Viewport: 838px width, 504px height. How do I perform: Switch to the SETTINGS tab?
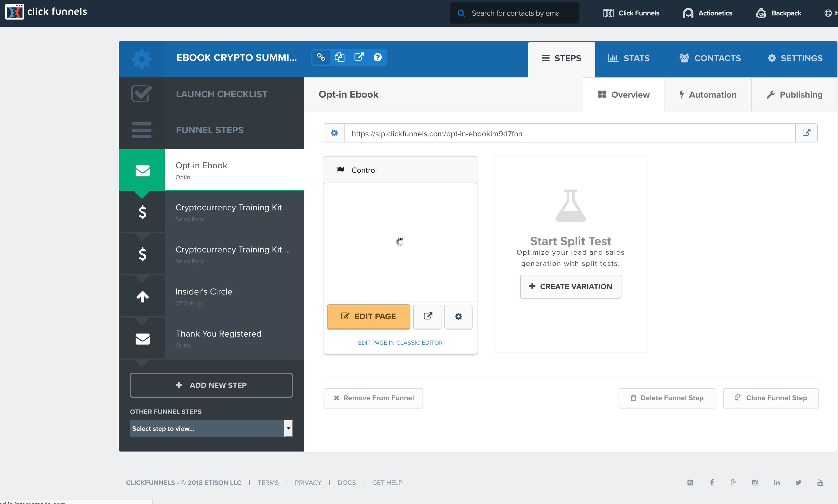(x=795, y=58)
